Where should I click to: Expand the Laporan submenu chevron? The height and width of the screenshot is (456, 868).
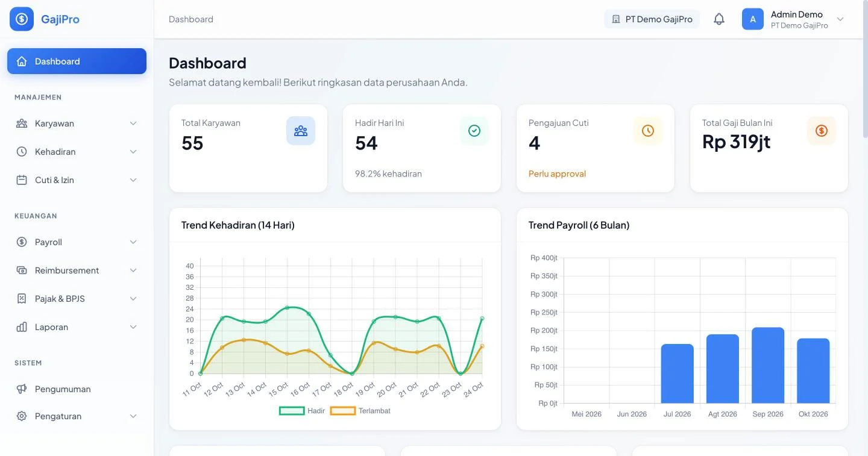pos(133,327)
